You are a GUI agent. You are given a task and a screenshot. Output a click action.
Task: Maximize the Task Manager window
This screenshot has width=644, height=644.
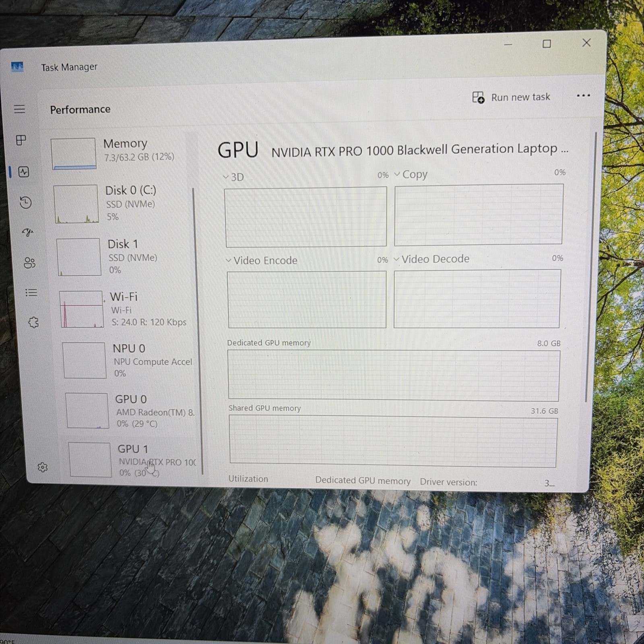(547, 43)
